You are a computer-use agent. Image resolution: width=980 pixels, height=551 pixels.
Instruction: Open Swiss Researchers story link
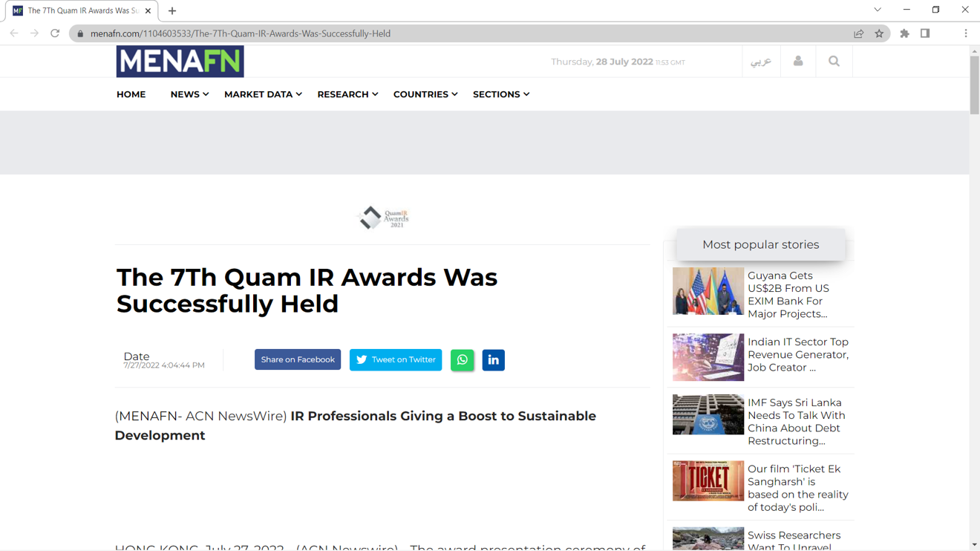[x=794, y=540]
